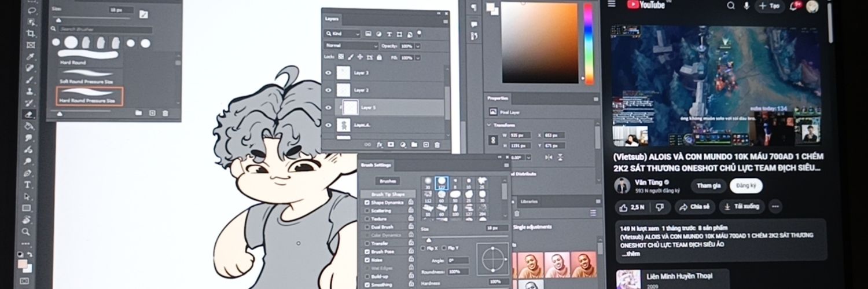868x289 pixels.
Task: Hide Layer 5 with its eye icon
Action: pos(329,108)
